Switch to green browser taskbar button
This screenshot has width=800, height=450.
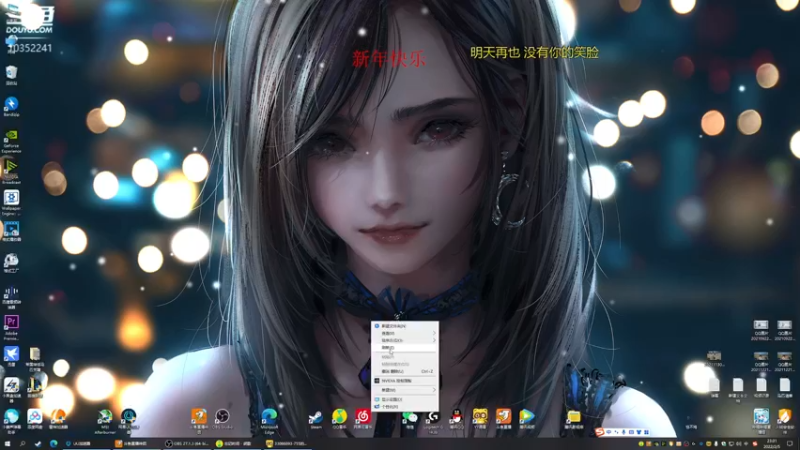[239, 444]
